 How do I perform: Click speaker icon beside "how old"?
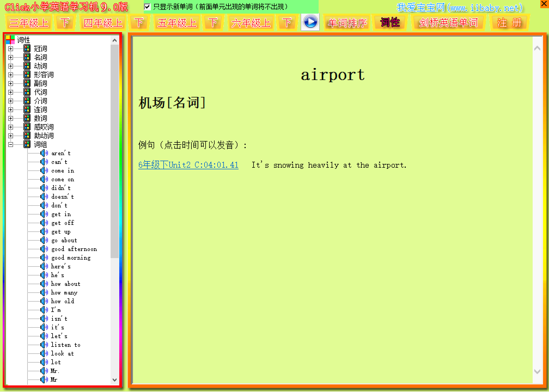click(44, 301)
